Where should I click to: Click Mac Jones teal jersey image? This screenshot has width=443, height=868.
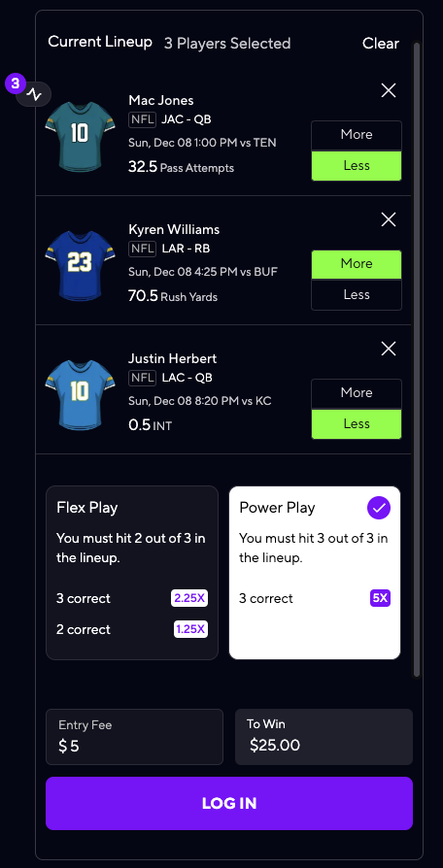click(80, 133)
